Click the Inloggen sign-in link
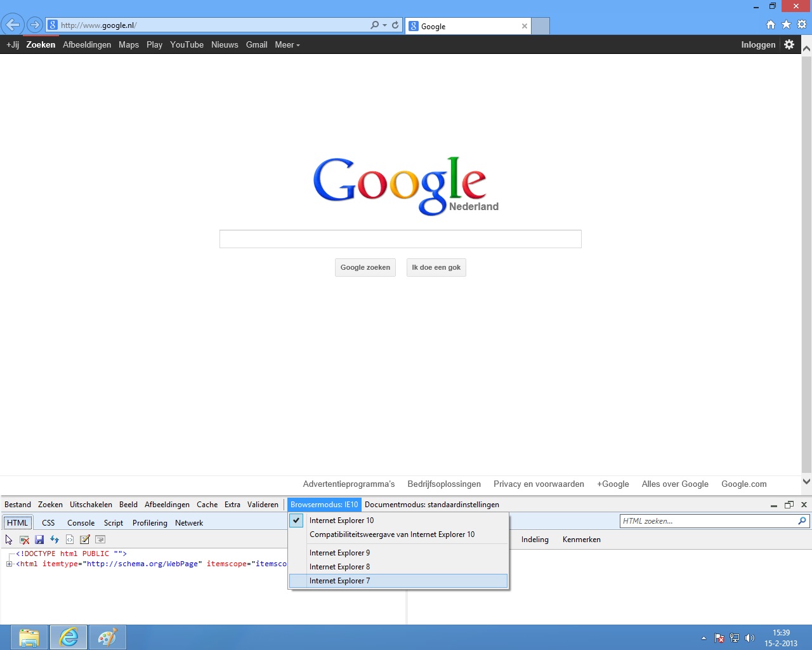 point(758,44)
